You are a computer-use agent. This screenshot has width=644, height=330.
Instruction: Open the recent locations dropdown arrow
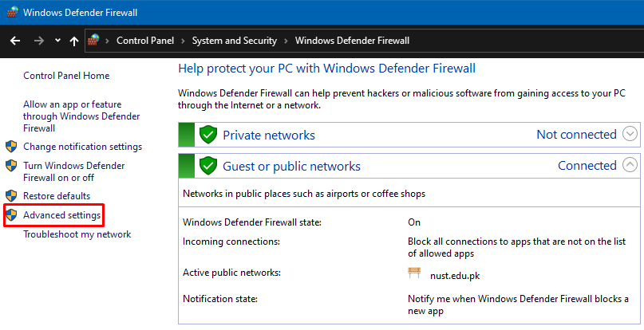click(x=57, y=41)
